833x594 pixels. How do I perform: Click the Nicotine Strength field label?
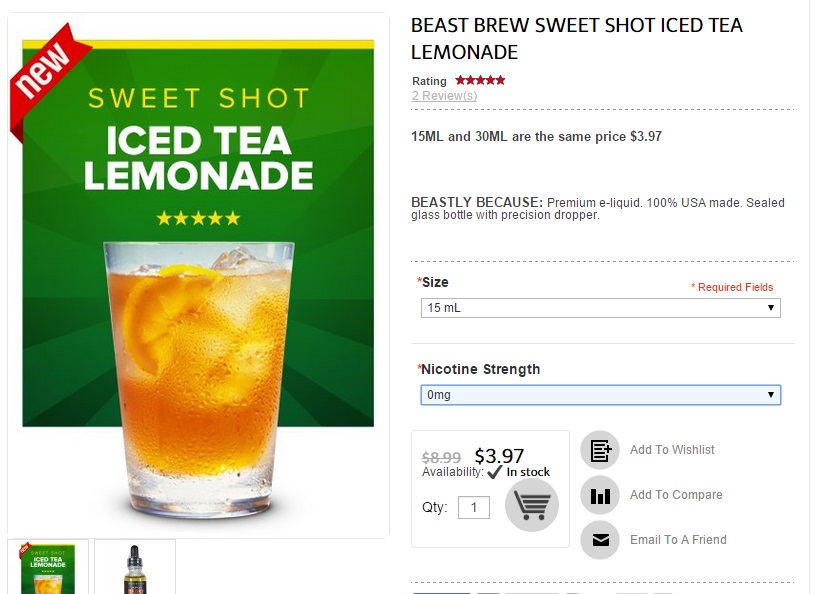[480, 369]
